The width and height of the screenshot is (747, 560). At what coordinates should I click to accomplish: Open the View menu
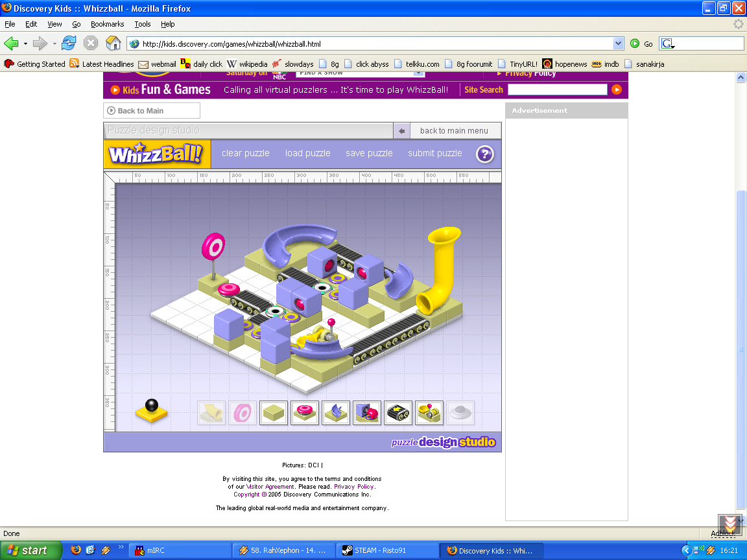coord(54,24)
